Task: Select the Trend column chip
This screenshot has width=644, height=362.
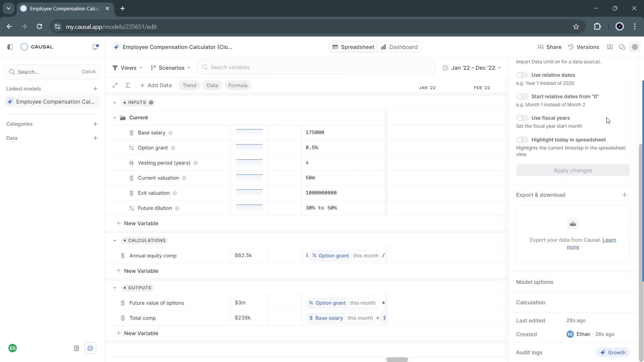Action: tap(189, 85)
